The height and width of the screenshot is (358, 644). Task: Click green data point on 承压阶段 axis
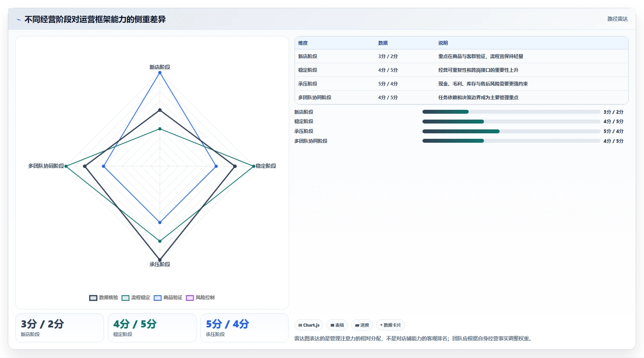tap(160, 241)
